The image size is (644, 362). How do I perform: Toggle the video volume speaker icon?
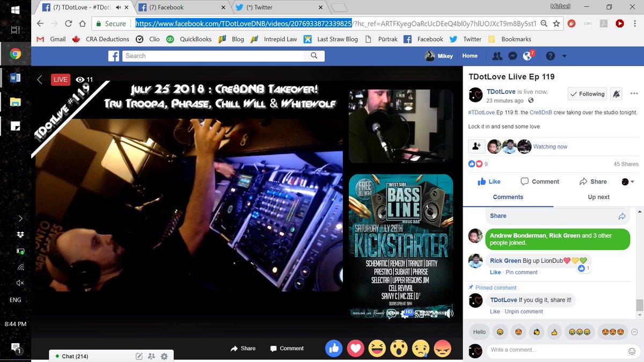(448, 314)
